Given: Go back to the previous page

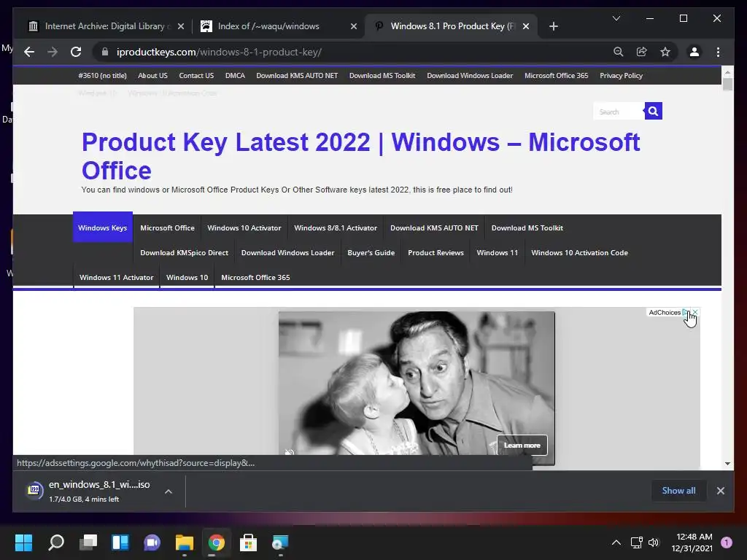Looking at the screenshot, I should 29,52.
